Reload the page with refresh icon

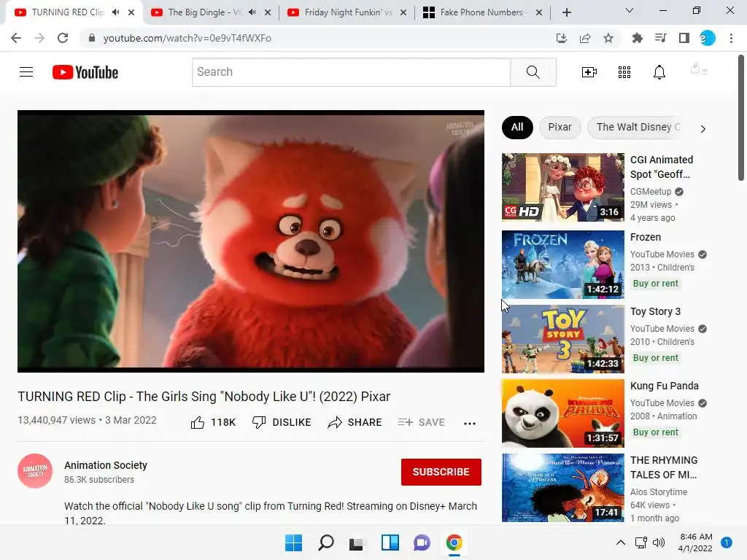pos(63,38)
